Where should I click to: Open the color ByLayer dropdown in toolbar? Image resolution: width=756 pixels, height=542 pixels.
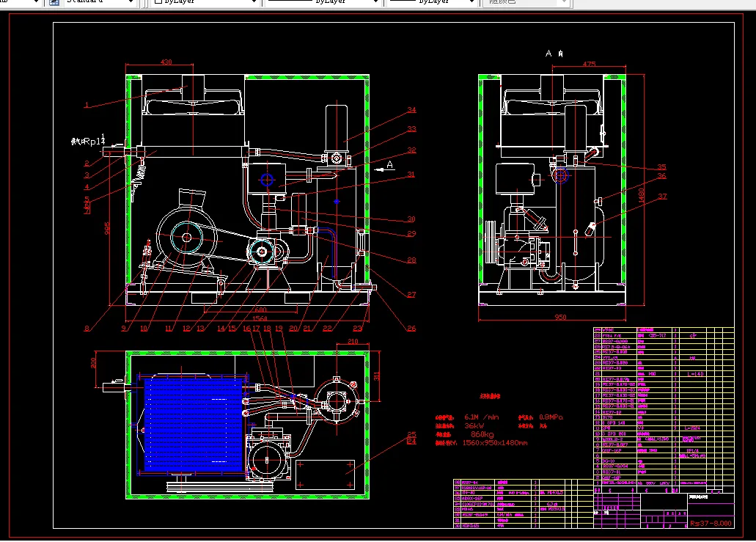206,2
